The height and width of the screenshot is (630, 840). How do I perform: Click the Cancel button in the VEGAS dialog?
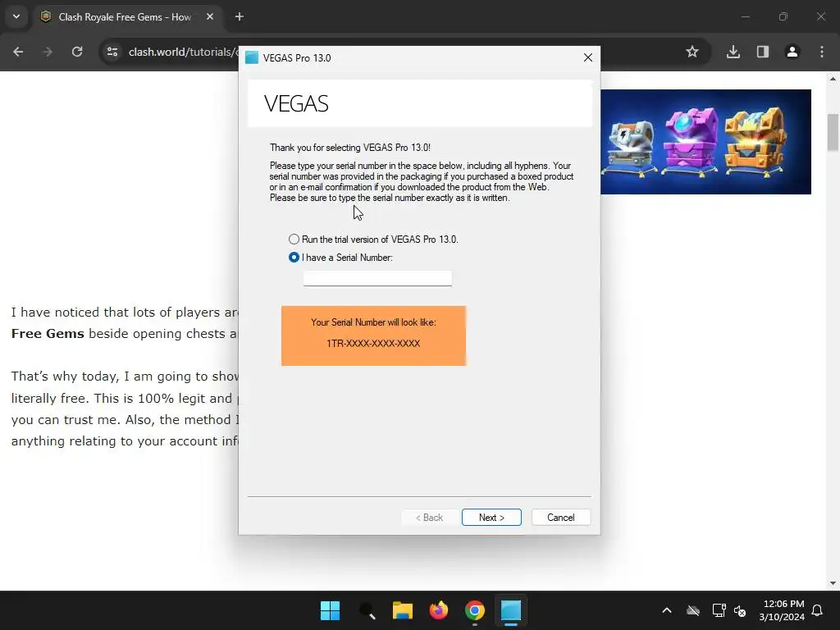click(561, 518)
